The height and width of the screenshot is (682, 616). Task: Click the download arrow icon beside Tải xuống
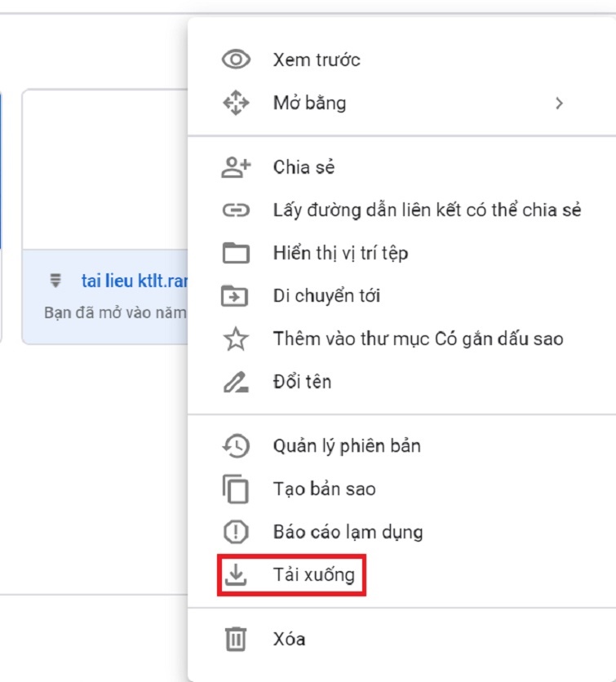[236, 574]
